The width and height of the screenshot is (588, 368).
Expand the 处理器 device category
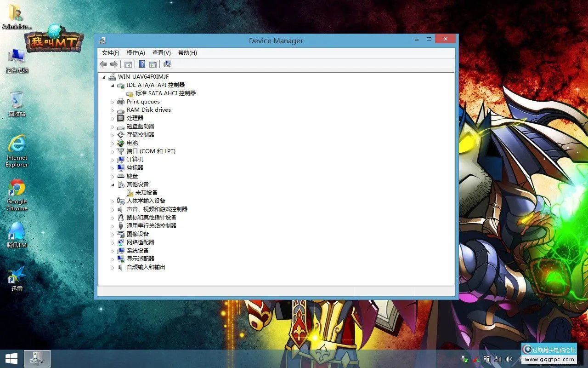(113, 118)
